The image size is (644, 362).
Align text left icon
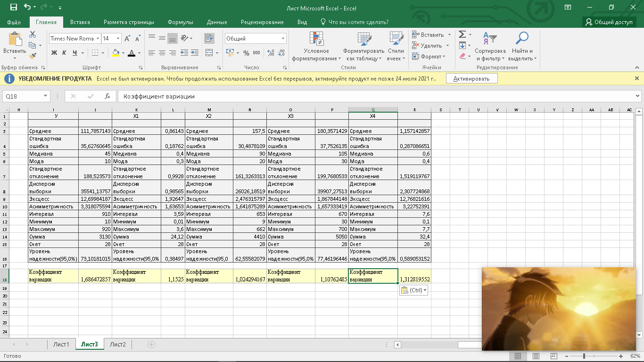pos(152,53)
